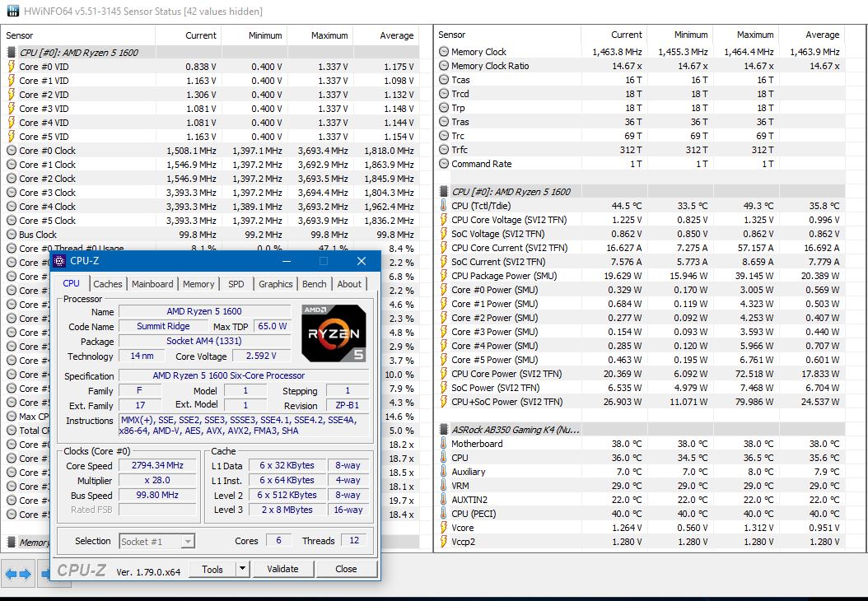The image size is (868, 601).
Task: Click the blue left-right arrows button in HWiNFO toolbar
Action: pyautogui.click(x=18, y=574)
